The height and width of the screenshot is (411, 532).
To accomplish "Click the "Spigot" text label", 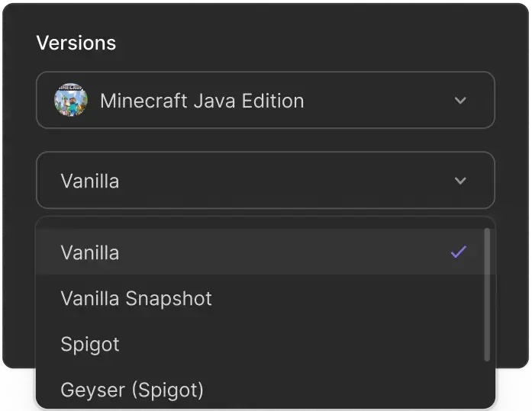I will coord(90,344).
